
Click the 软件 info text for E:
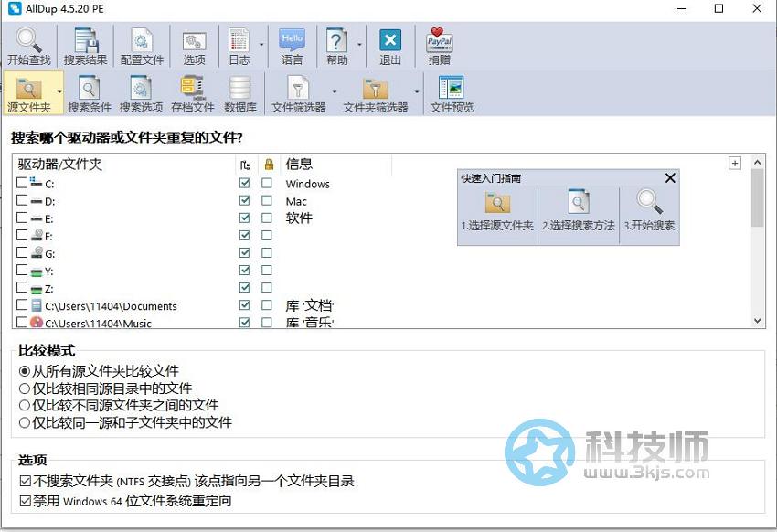(x=299, y=218)
